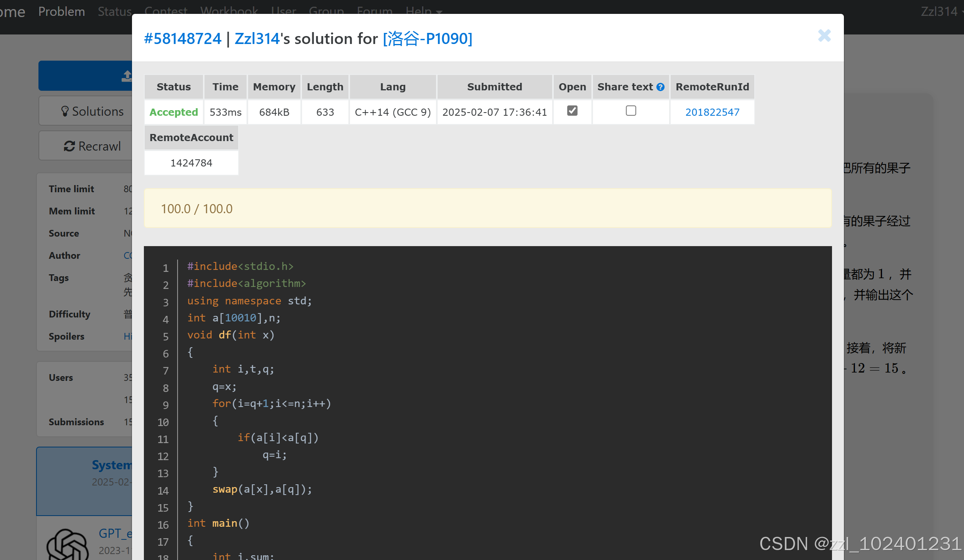
Task: Open submission link #58148724
Action: click(182, 38)
